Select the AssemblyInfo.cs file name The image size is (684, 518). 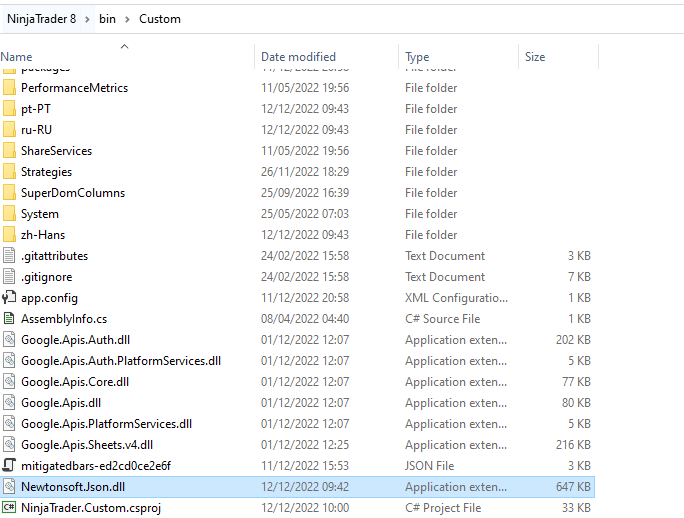64,319
